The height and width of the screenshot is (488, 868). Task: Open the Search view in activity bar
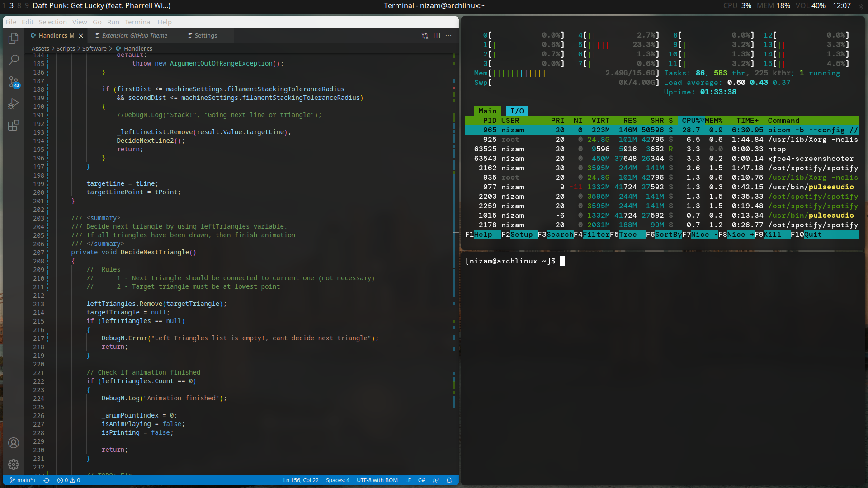pyautogui.click(x=14, y=60)
